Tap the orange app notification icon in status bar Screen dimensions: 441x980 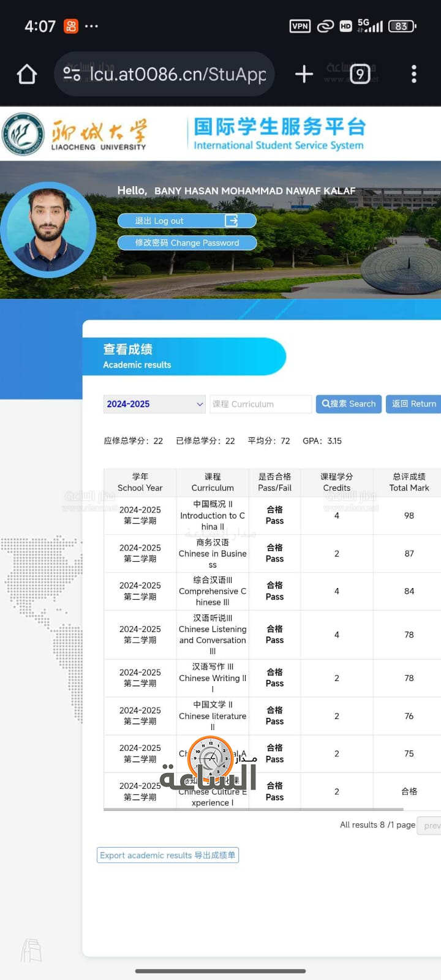click(71, 26)
